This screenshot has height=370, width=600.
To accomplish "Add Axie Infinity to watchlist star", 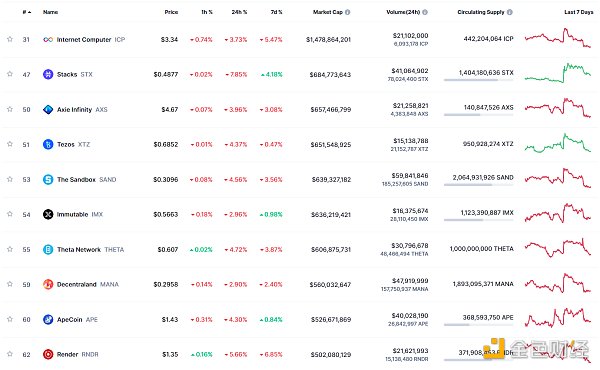I will (x=10, y=109).
